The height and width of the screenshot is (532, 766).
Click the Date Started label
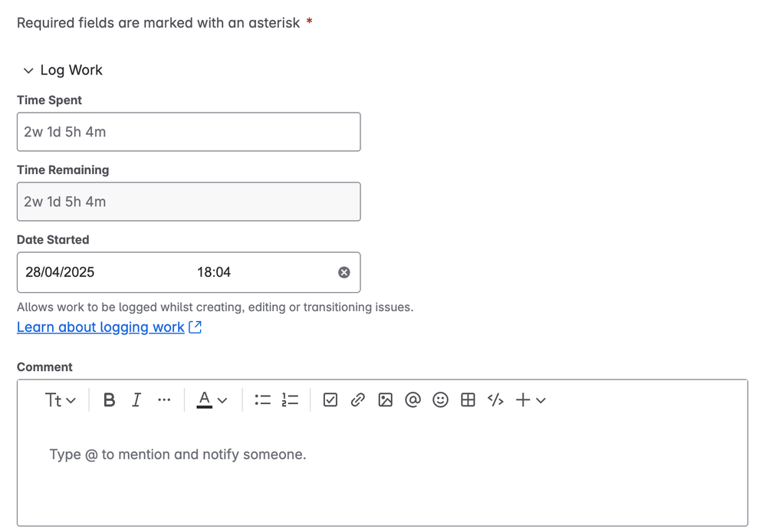(53, 240)
